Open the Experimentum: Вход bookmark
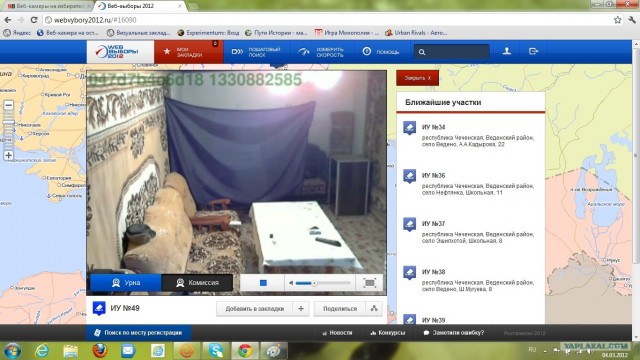This screenshot has height=360, width=640. coord(208,33)
